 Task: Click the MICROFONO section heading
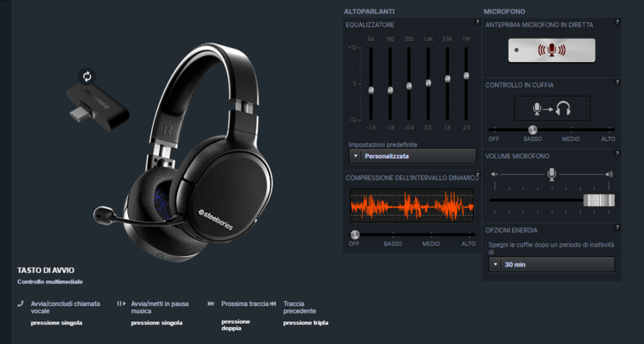[x=505, y=11]
